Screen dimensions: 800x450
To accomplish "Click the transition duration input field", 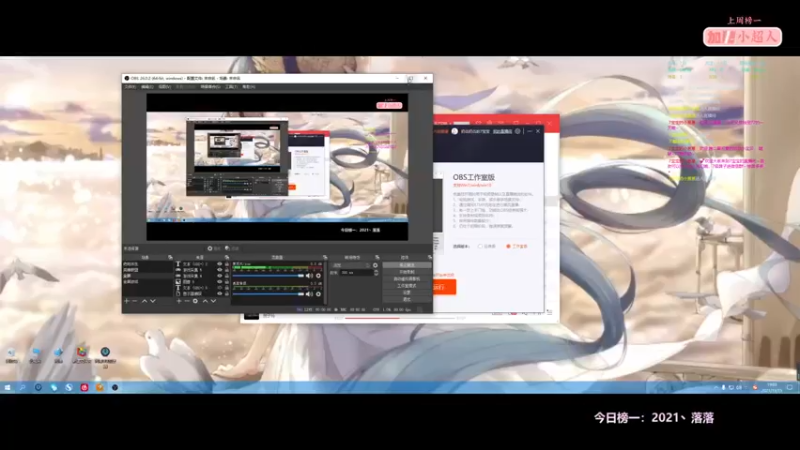I will pos(356,273).
